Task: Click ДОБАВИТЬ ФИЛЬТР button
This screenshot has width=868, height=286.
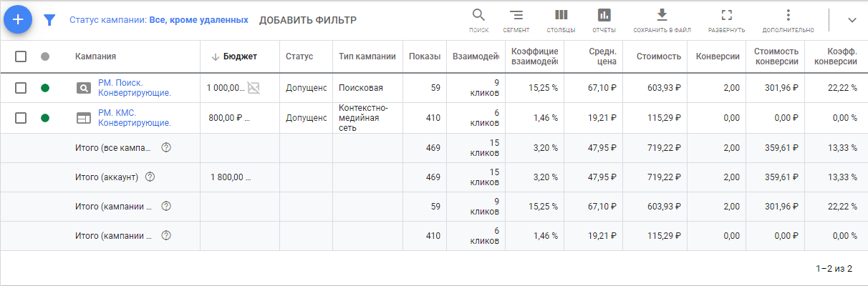Action: click(308, 20)
